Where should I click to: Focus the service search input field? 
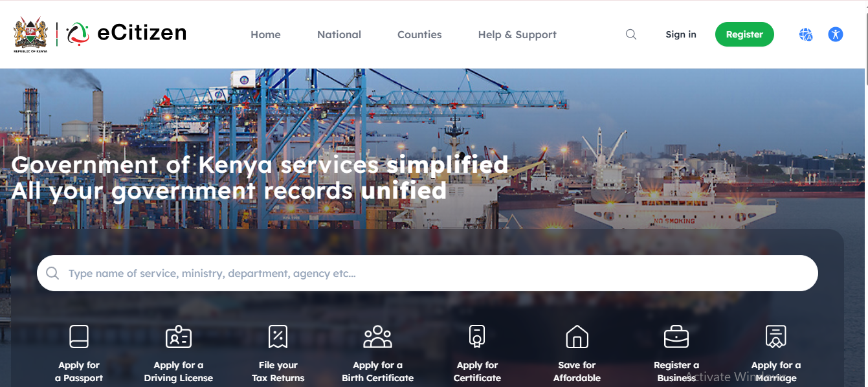pos(427,273)
